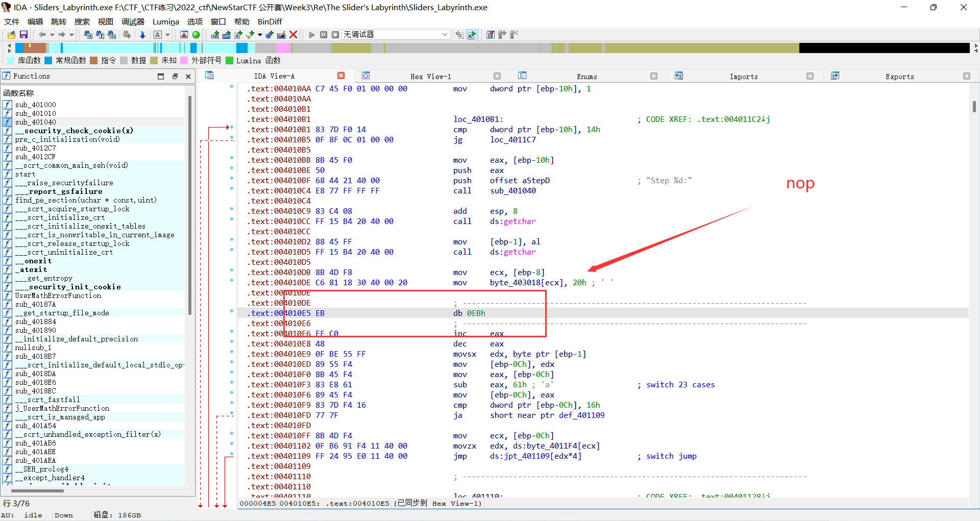Switch to the Exports tab

click(900, 77)
